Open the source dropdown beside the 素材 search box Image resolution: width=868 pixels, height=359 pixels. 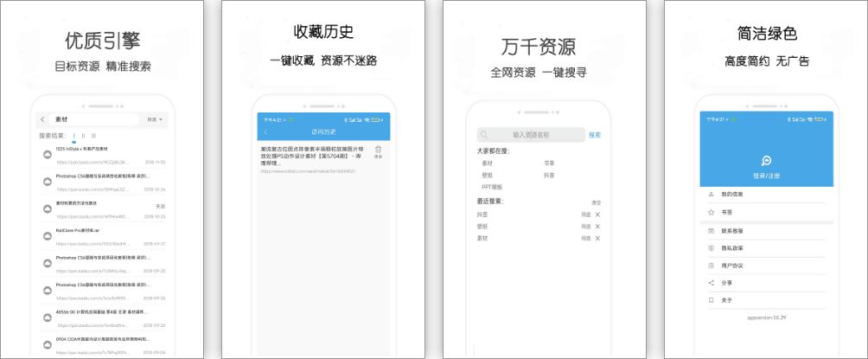[x=155, y=119]
